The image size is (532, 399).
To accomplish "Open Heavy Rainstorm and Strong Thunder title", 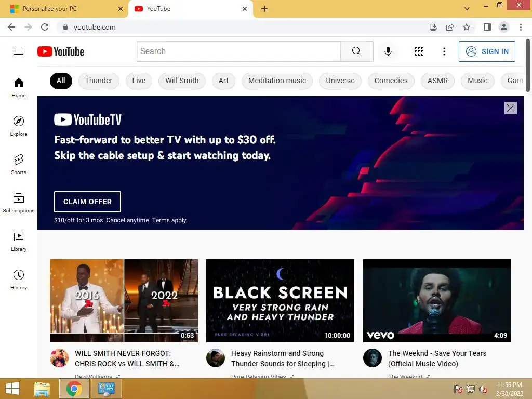I will click(283, 358).
